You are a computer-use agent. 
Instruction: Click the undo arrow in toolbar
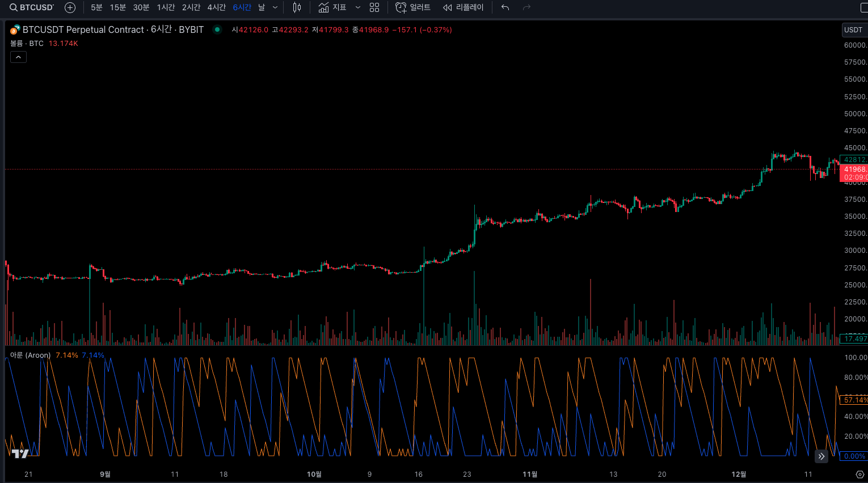(505, 7)
